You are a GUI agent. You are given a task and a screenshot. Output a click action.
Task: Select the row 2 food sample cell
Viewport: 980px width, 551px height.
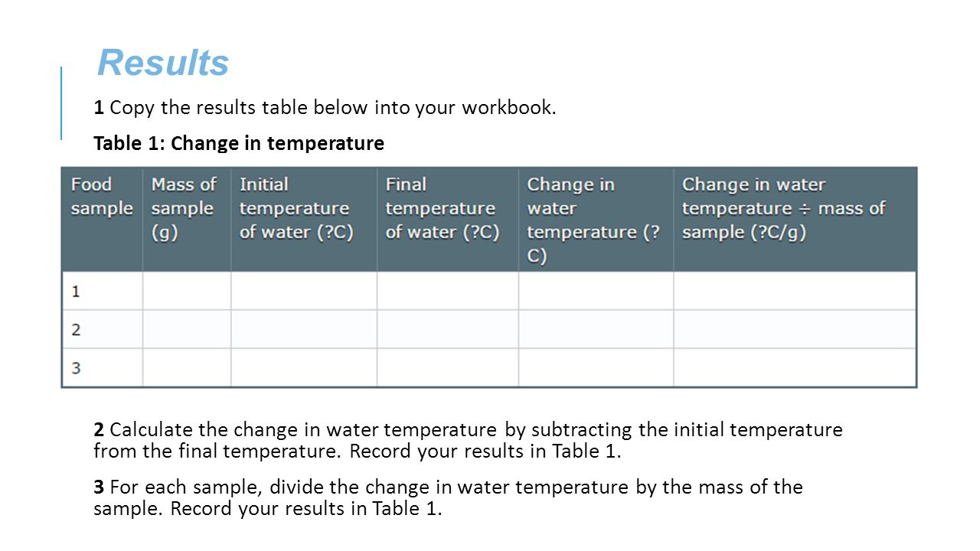point(102,329)
